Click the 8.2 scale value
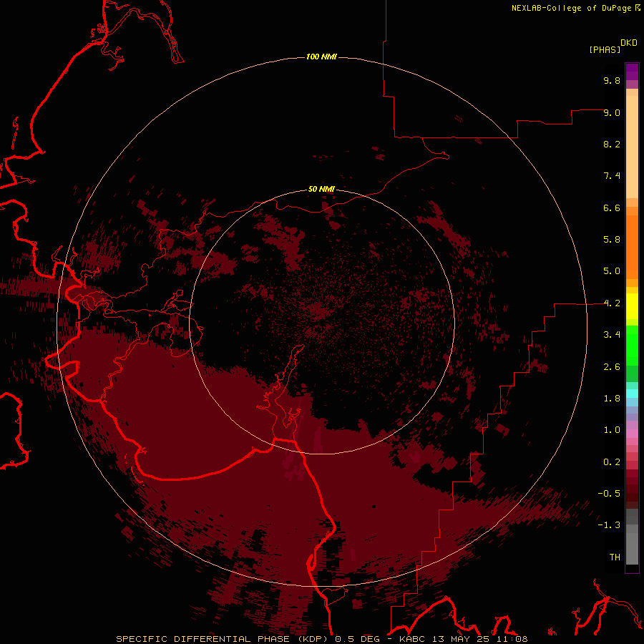Viewport: 644px width, 644px height. click(612, 144)
